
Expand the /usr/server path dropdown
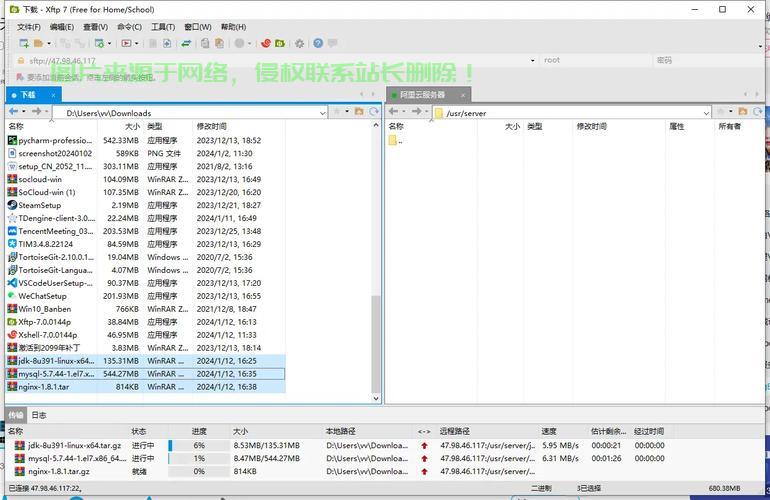click(706, 113)
